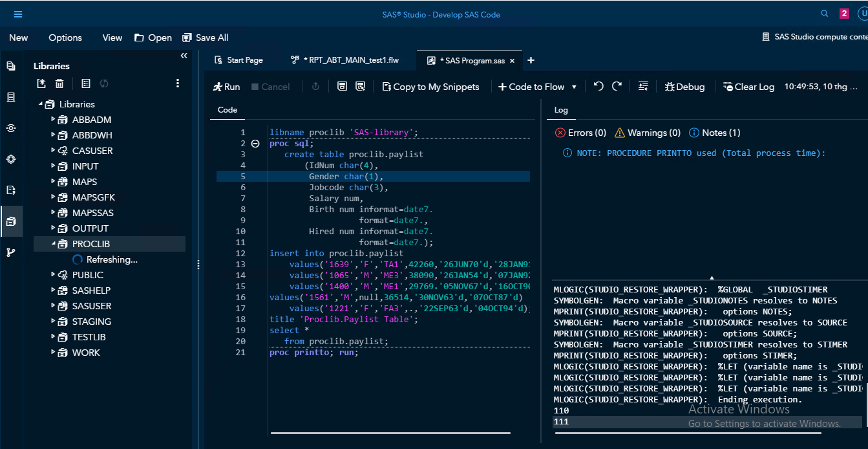This screenshot has height=449, width=868.
Task: Expand the SASHELP library node
Action: click(x=54, y=290)
